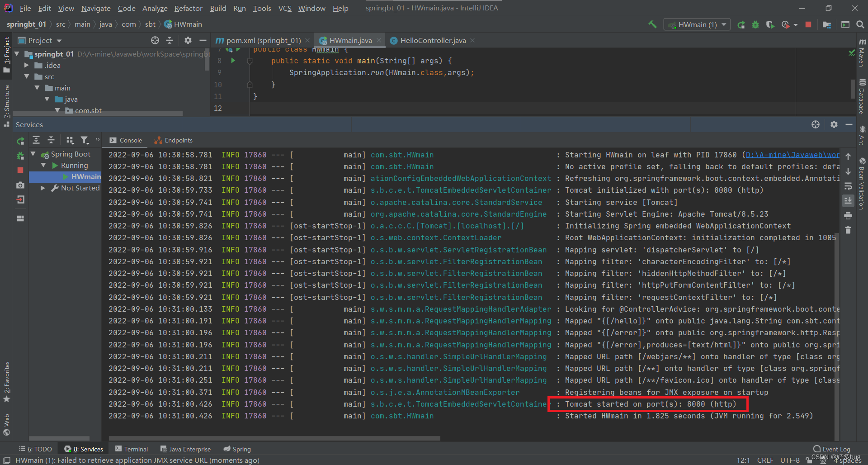Screen dimensions: 868x465
Task: Take thread dump with camera icon
Action: (20, 185)
